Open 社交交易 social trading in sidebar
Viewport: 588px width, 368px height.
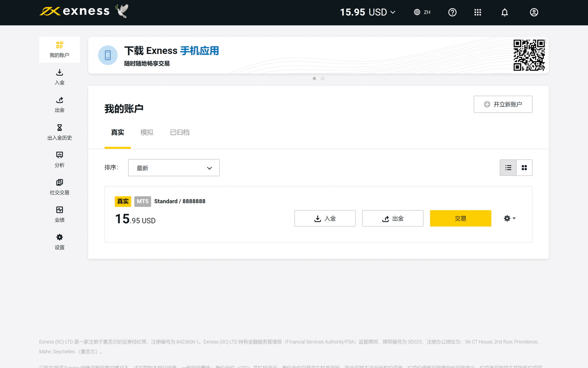59,187
